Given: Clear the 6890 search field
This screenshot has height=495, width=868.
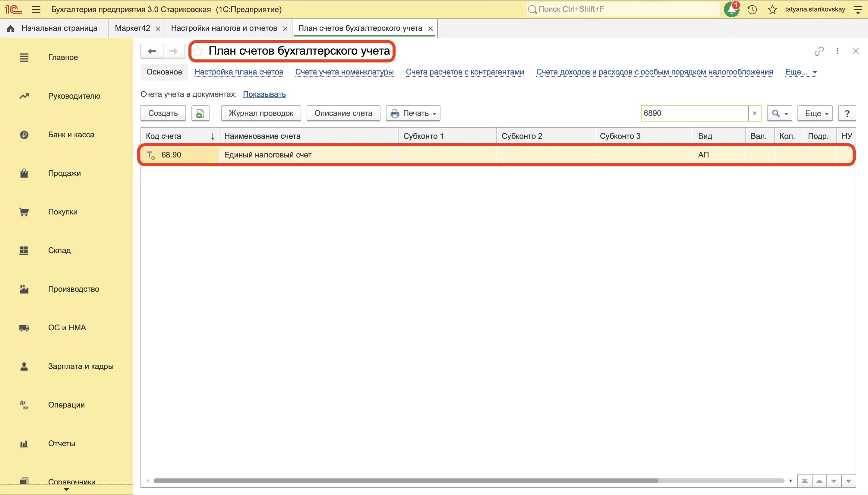Looking at the screenshot, I should [x=755, y=113].
